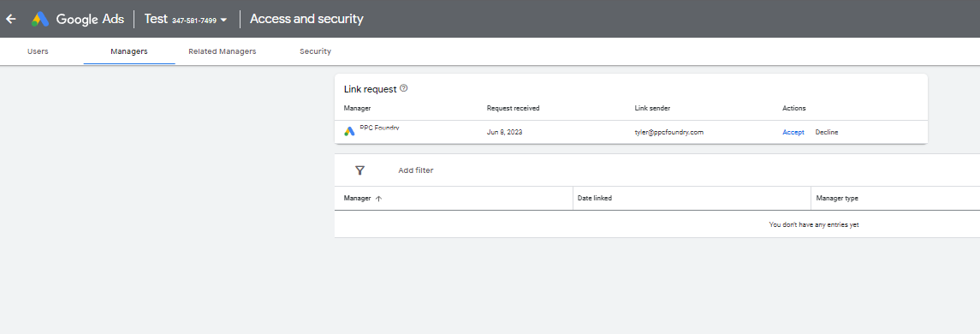
Task: Click the Jun 8, 2023 request date
Action: coord(504,133)
